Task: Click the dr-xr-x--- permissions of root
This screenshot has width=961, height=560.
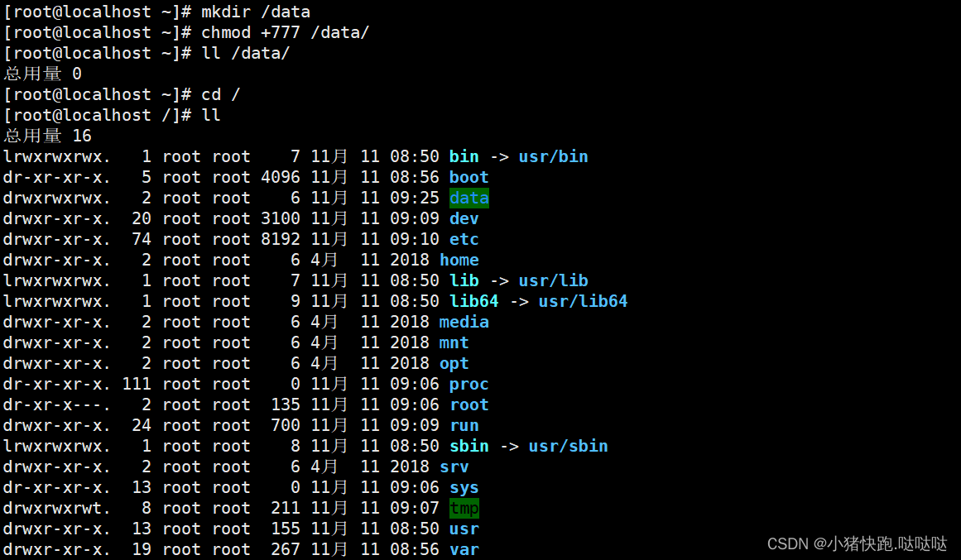Action: [x=56, y=405]
